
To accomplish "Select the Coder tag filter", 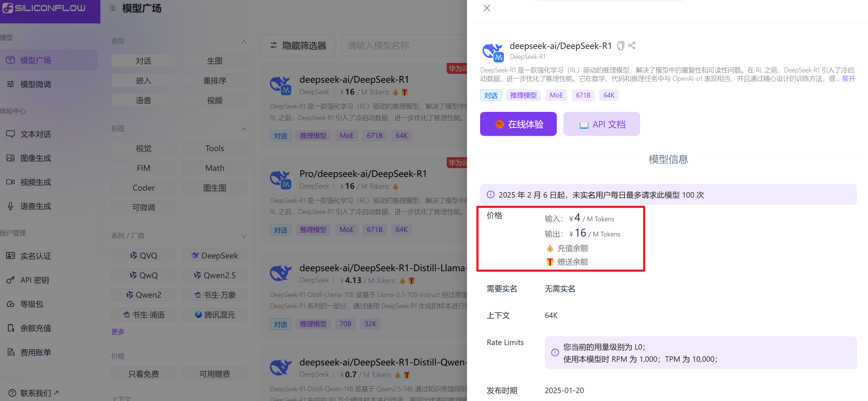I will pyautogui.click(x=144, y=188).
